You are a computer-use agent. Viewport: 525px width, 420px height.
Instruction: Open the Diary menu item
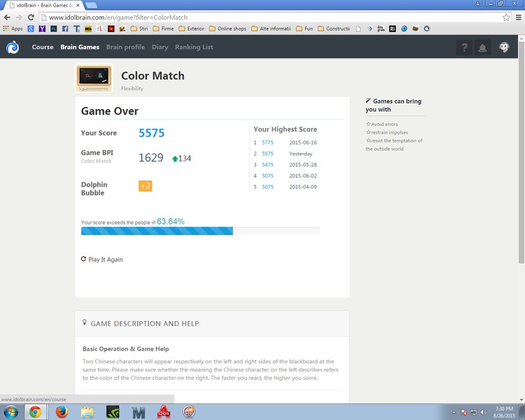pos(159,47)
